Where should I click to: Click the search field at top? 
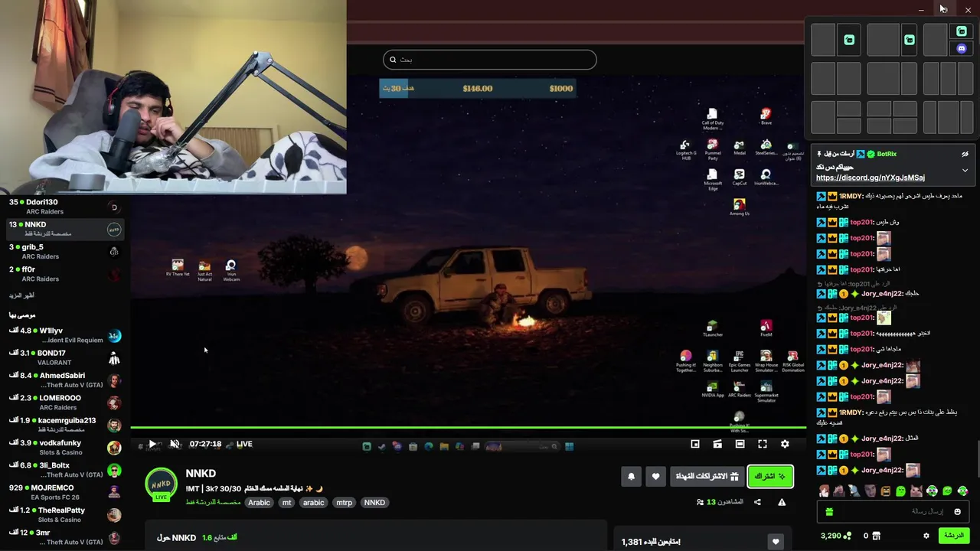[490, 60]
